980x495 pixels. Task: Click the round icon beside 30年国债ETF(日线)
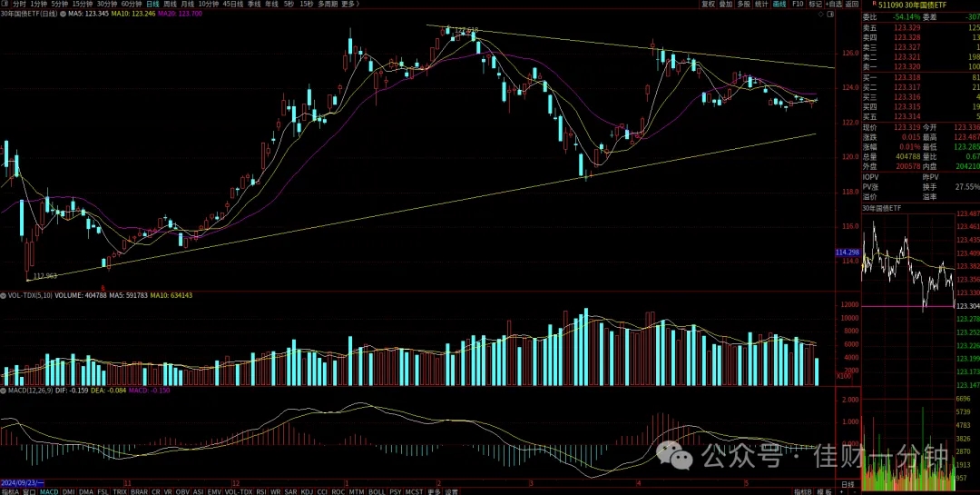click(64, 14)
